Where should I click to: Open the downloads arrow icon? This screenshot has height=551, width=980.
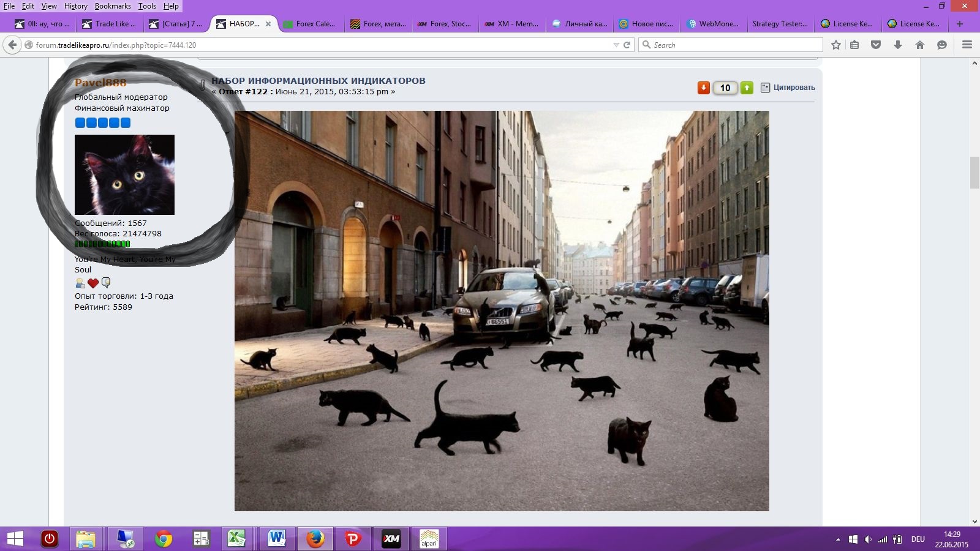coord(898,45)
